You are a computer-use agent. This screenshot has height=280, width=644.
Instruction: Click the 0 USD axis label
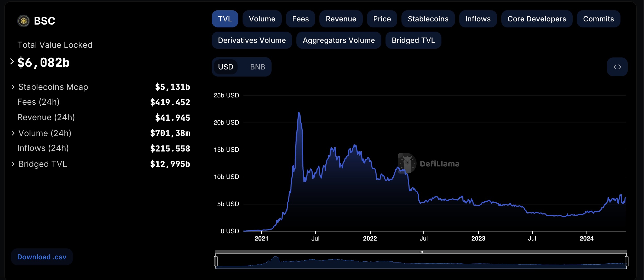[230, 231]
